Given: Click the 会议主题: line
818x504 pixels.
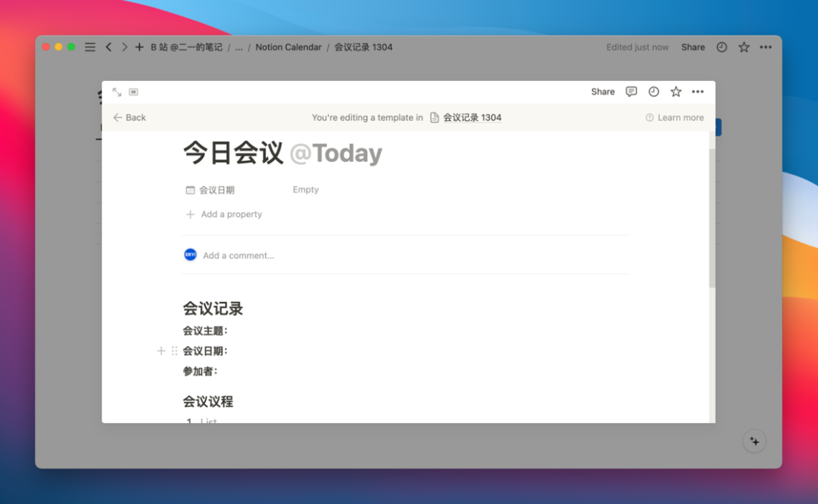Looking at the screenshot, I should [205, 331].
